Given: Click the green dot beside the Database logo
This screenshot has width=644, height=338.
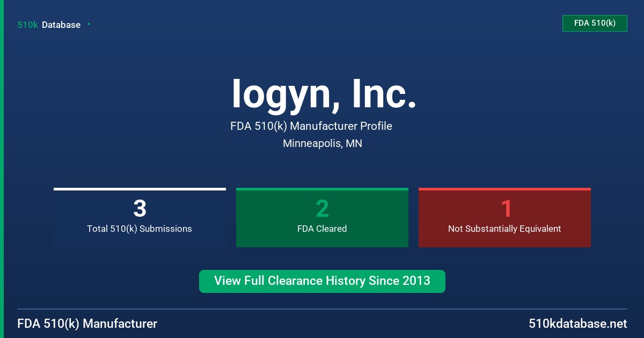Looking at the screenshot, I should [x=89, y=24].
